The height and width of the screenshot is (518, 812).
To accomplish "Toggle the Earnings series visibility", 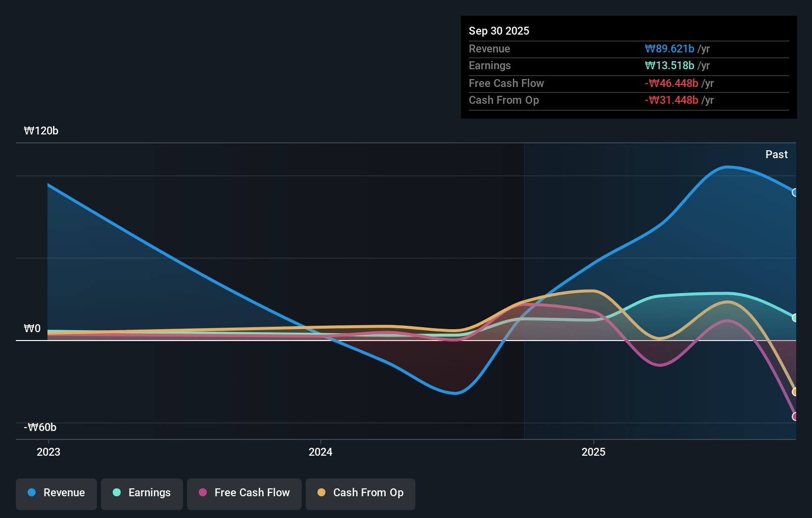I will [x=141, y=493].
